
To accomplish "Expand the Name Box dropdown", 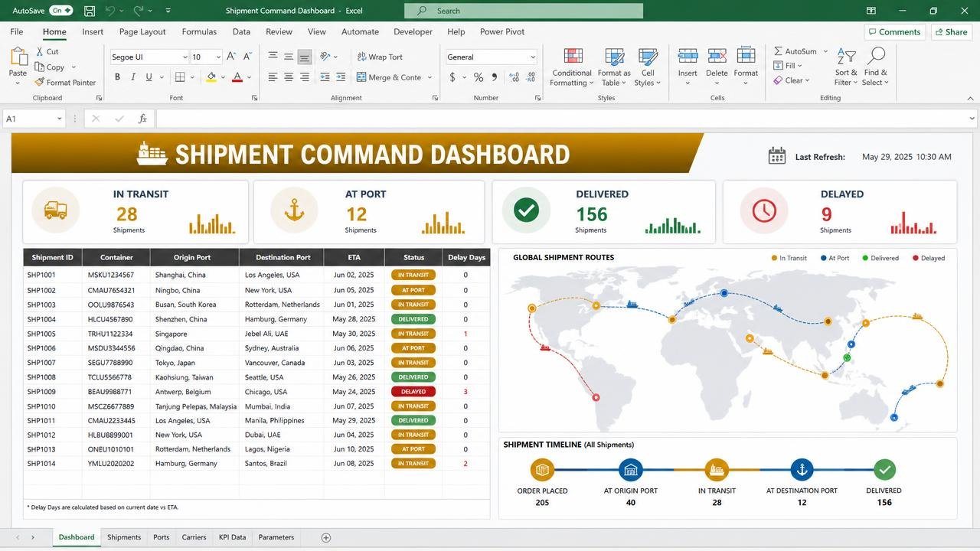I will click(x=59, y=119).
